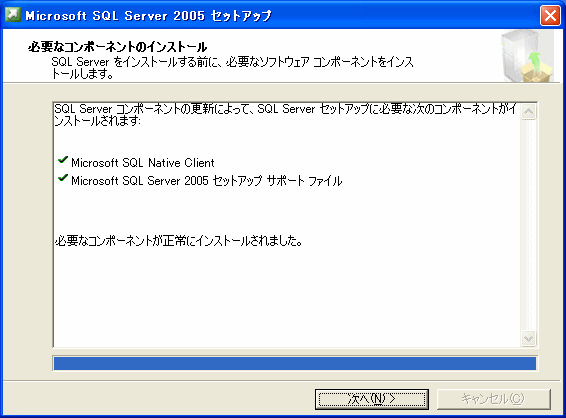Click the title bar text Microsoft SQL Server 2005 セットアップ
The image size is (566, 418).
[148, 16]
